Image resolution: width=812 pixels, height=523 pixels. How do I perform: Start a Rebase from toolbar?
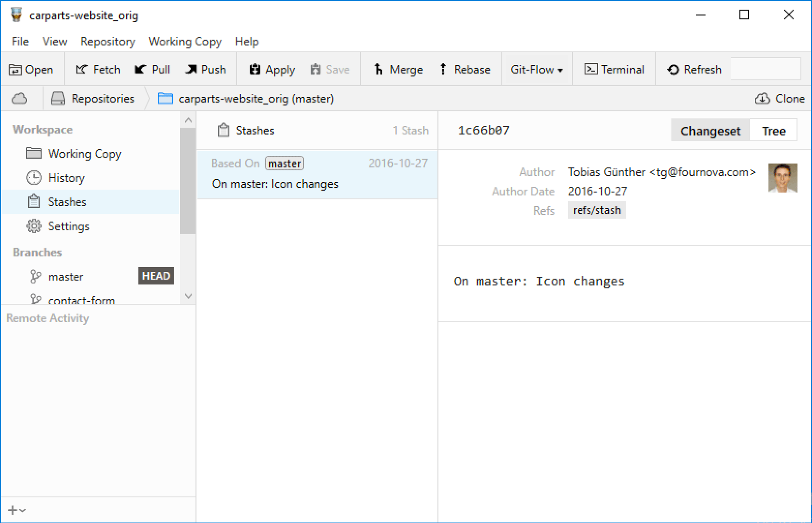pos(465,69)
